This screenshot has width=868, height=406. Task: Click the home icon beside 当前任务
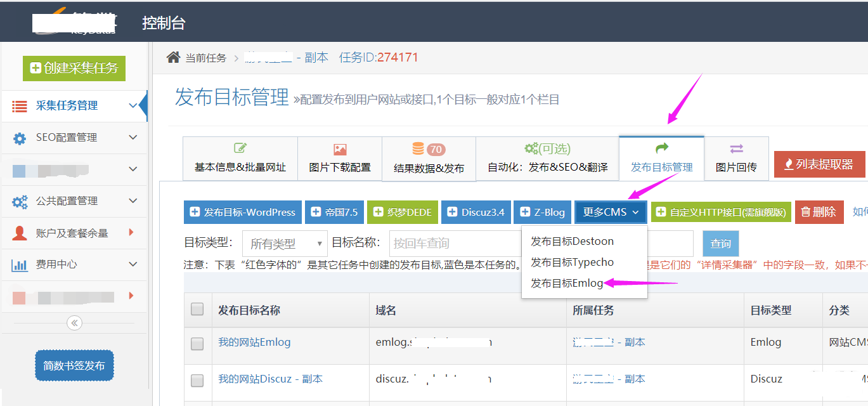click(x=173, y=58)
